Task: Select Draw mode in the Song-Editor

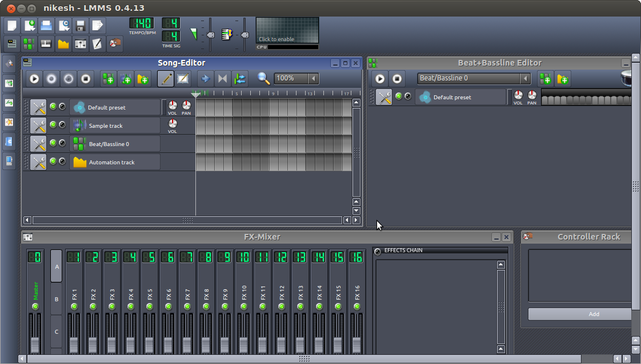Action: pyautogui.click(x=166, y=78)
